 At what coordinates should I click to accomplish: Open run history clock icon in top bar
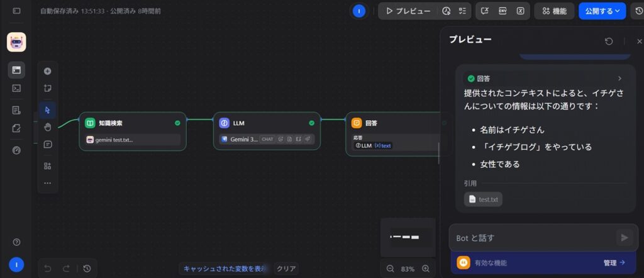click(447, 11)
